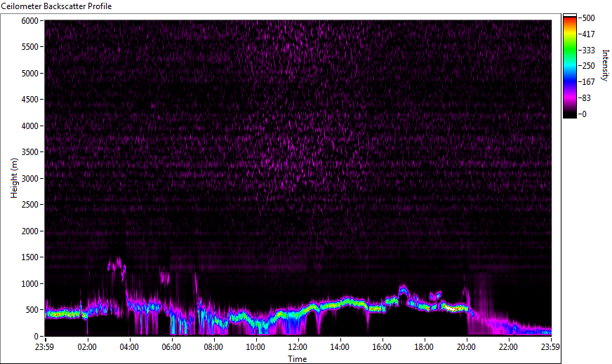Screen dimensions: 612x364
Task: Select the 4500 height axis value
Action: click(x=29, y=100)
